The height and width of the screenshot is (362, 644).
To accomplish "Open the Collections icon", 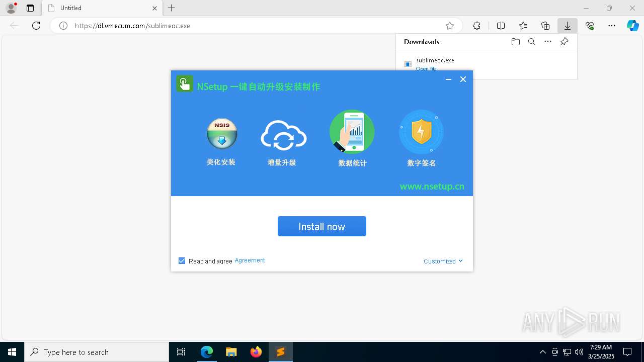I will pyautogui.click(x=545, y=26).
